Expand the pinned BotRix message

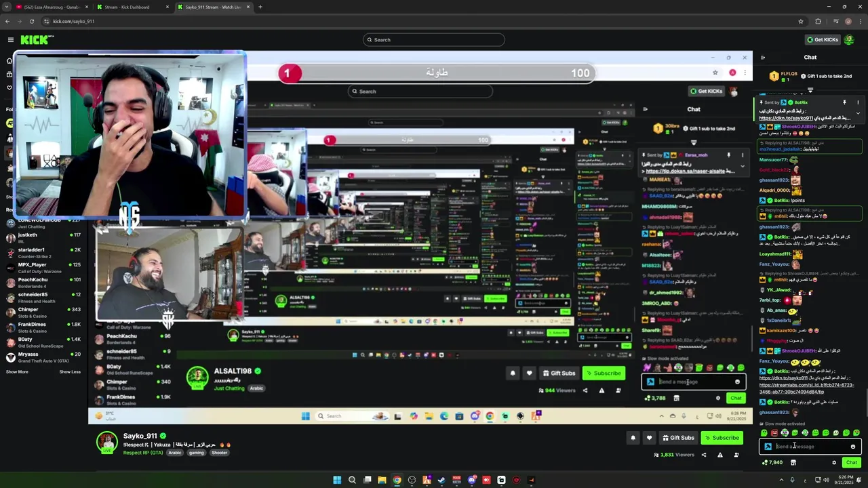tap(858, 113)
